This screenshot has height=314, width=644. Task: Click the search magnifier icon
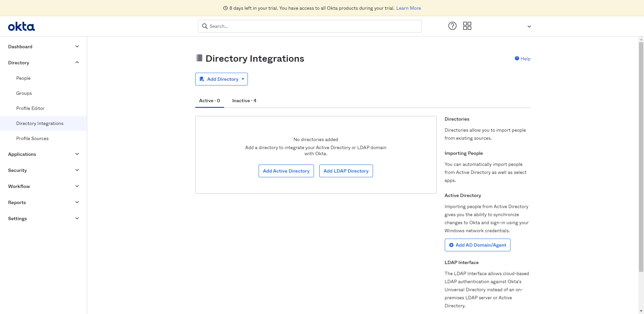point(205,26)
